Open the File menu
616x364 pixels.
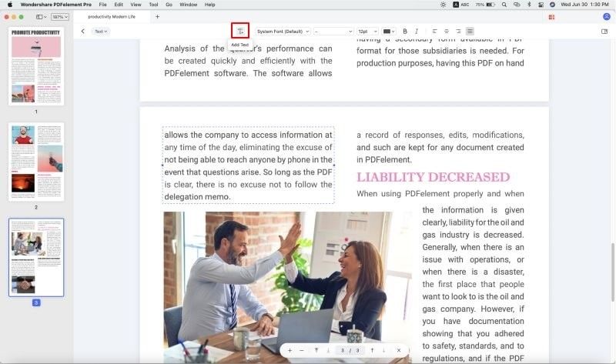103,5
